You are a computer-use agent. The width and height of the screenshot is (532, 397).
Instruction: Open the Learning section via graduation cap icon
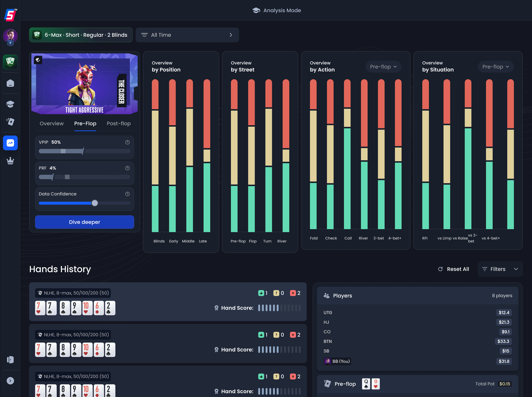point(10,104)
